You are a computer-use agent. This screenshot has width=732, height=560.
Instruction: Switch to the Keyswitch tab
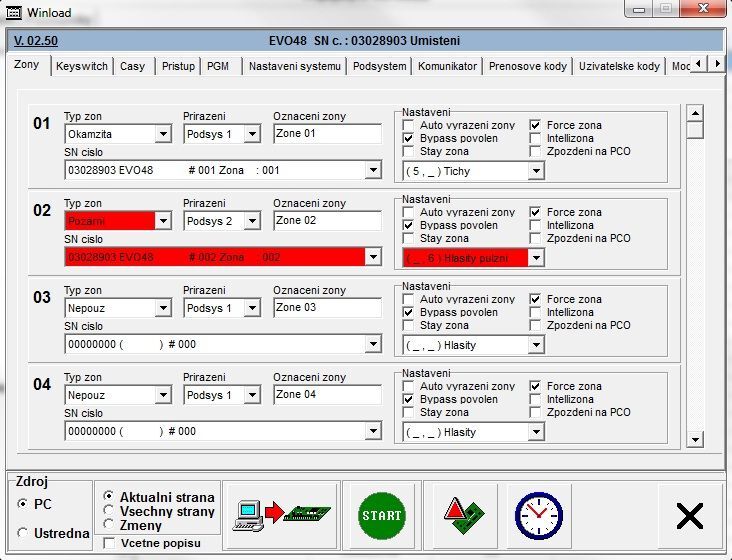(x=81, y=67)
